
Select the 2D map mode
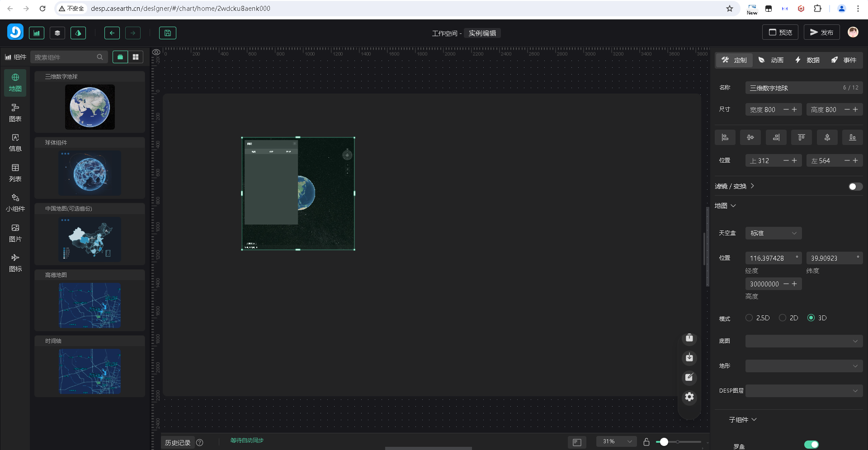[x=783, y=318]
